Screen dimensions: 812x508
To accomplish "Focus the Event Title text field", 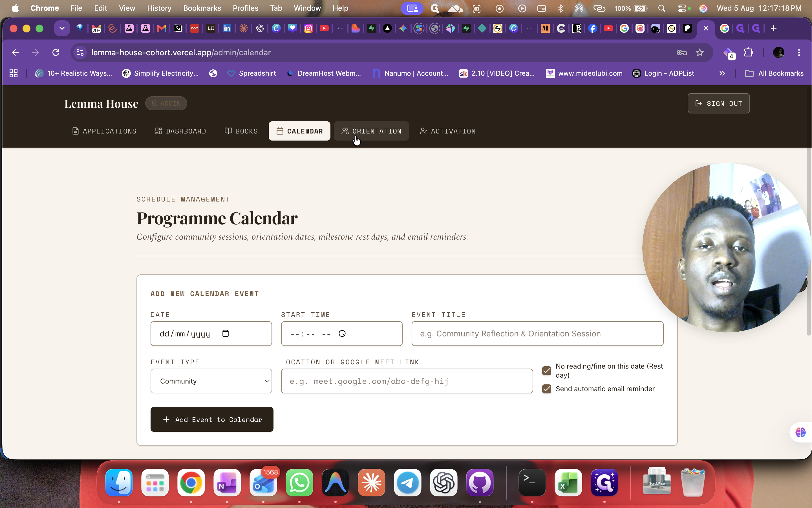I will click(x=538, y=334).
